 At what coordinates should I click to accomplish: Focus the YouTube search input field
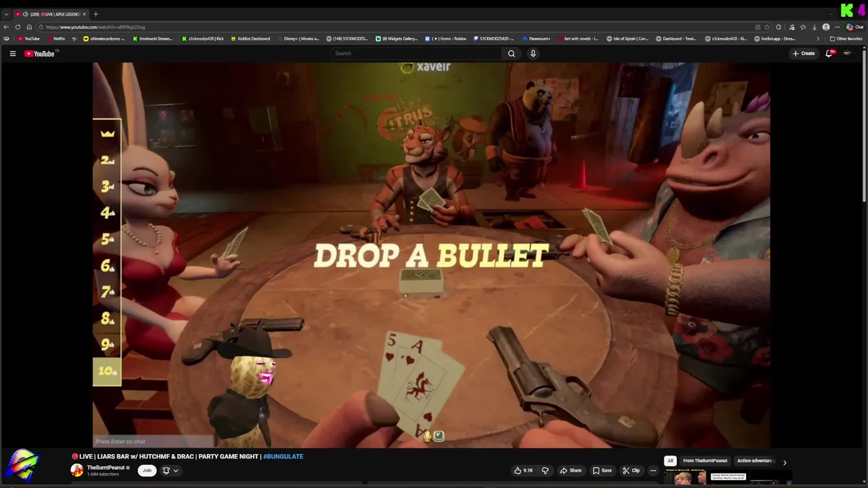(x=417, y=54)
